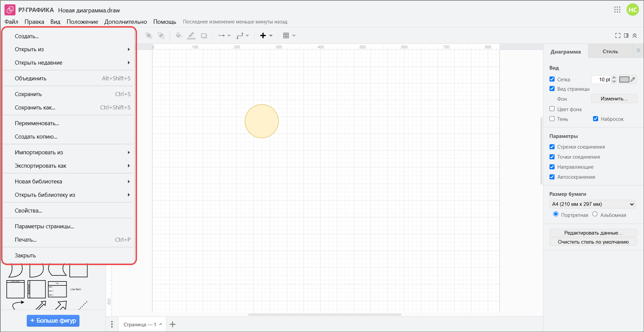Click the Изменить... background button
The height and width of the screenshot is (332, 644).
pyautogui.click(x=614, y=99)
